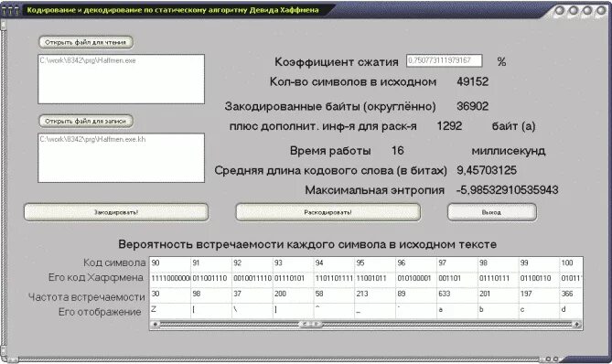
Task: Select the display cell showing letter b
Action: (x=498, y=310)
